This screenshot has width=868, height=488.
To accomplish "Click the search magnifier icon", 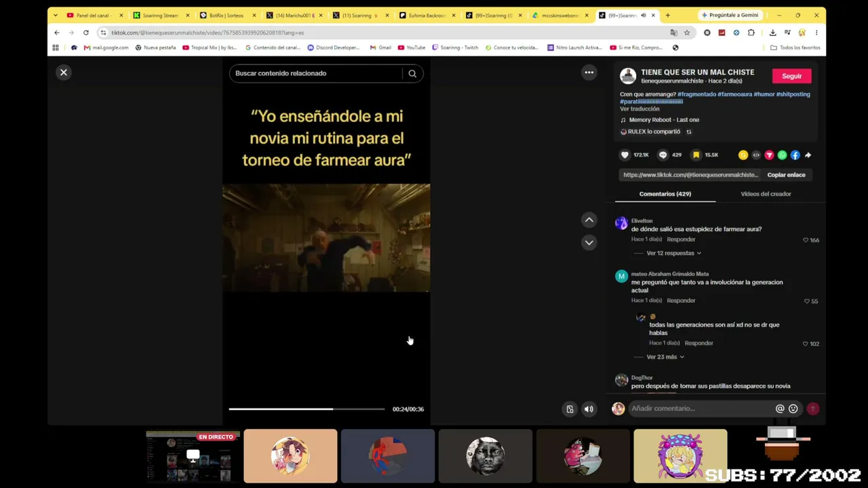I will [x=412, y=73].
